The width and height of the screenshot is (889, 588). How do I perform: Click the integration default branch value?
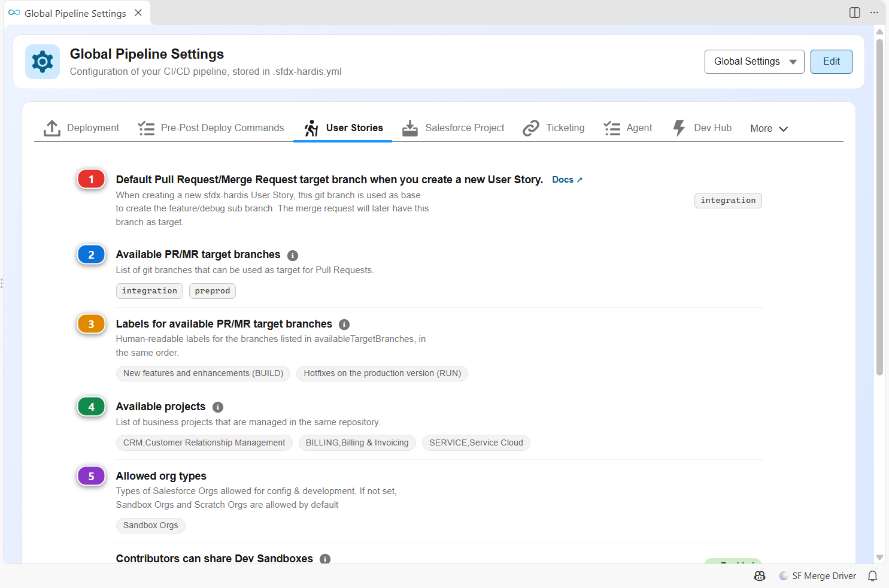(728, 201)
